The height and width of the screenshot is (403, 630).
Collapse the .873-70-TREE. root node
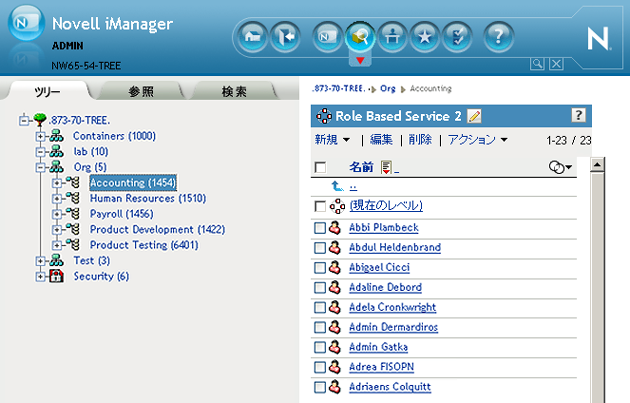click(24, 120)
